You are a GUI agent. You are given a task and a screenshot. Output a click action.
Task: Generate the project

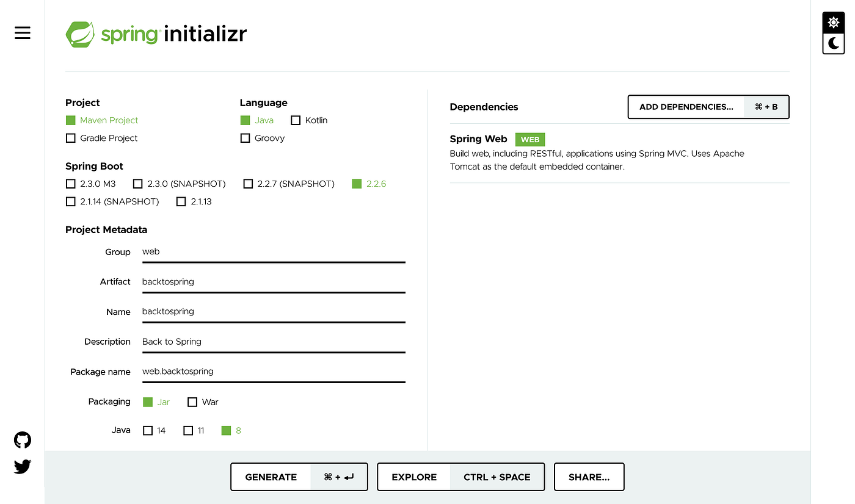coord(271,477)
